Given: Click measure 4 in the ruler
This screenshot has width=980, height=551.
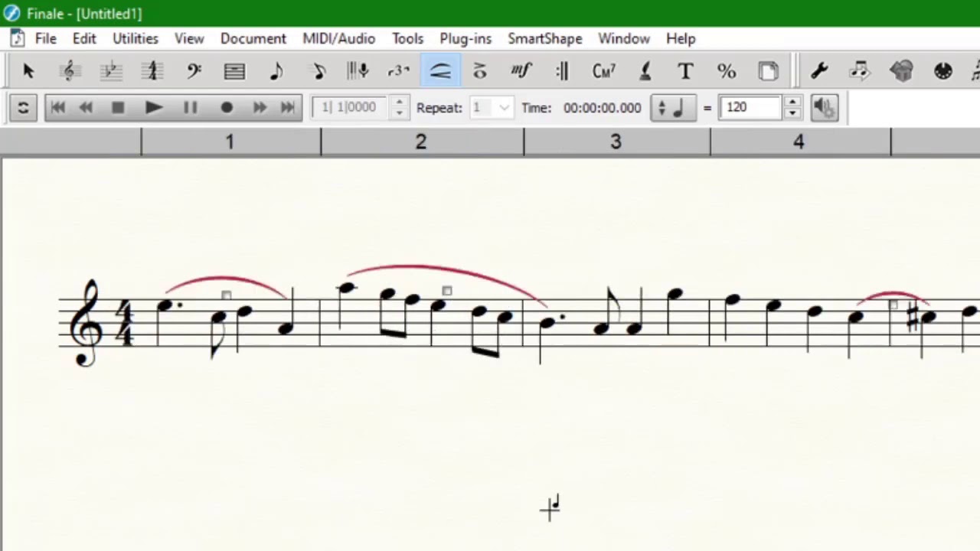Looking at the screenshot, I should [799, 142].
